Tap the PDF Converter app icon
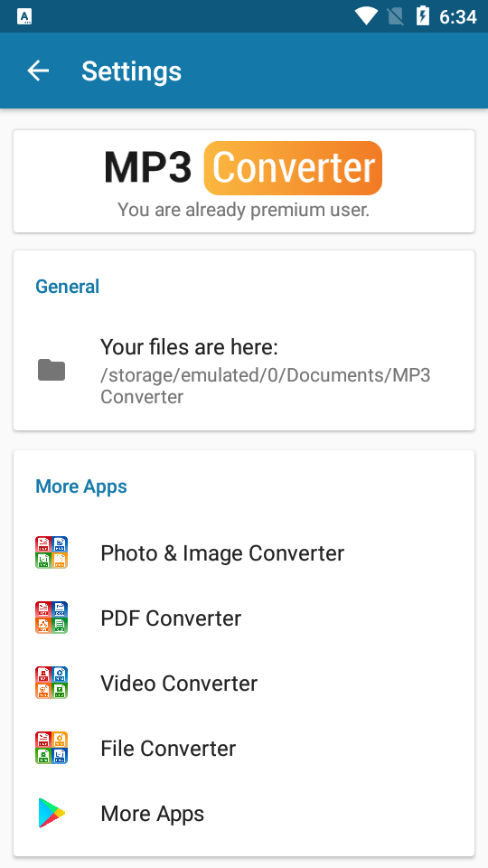The image size is (488, 868). [x=52, y=618]
